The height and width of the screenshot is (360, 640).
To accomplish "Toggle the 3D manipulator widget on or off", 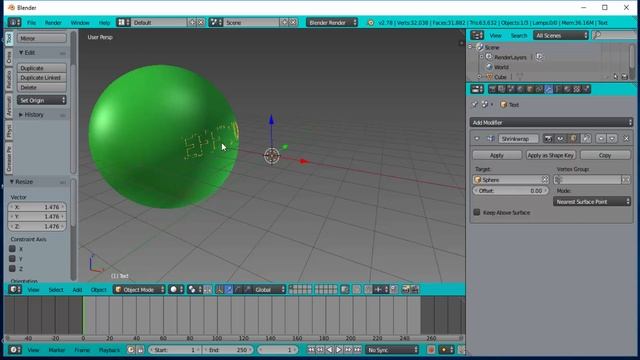I will tap(219, 289).
